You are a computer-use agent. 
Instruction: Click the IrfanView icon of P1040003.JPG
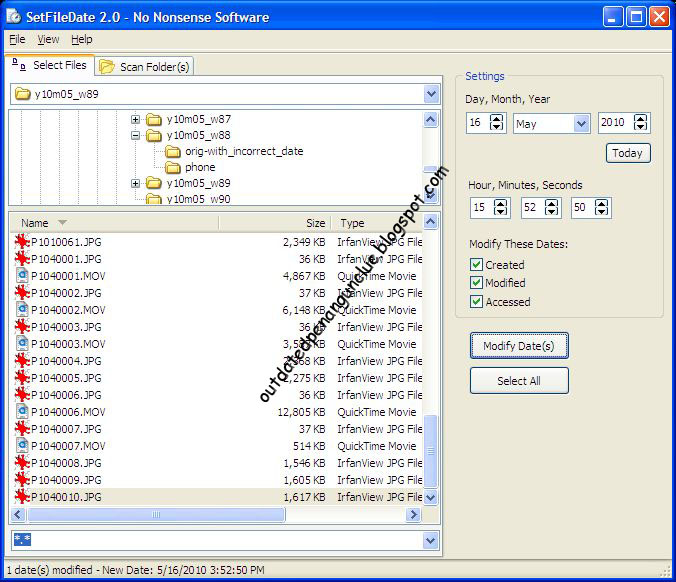[22, 327]
